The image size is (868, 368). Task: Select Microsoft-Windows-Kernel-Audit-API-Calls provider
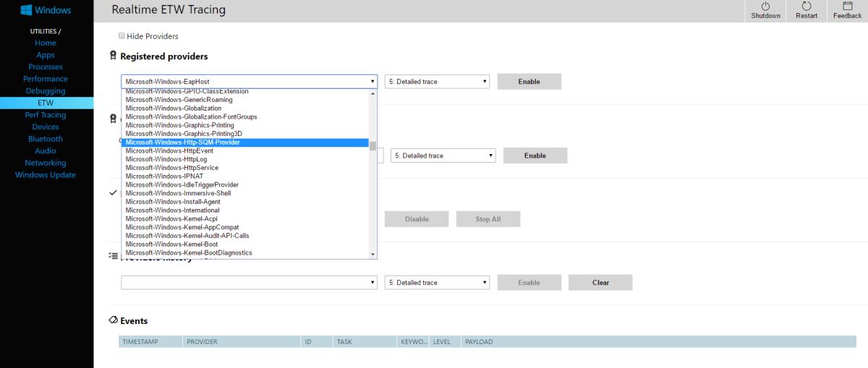coord(245,236)
